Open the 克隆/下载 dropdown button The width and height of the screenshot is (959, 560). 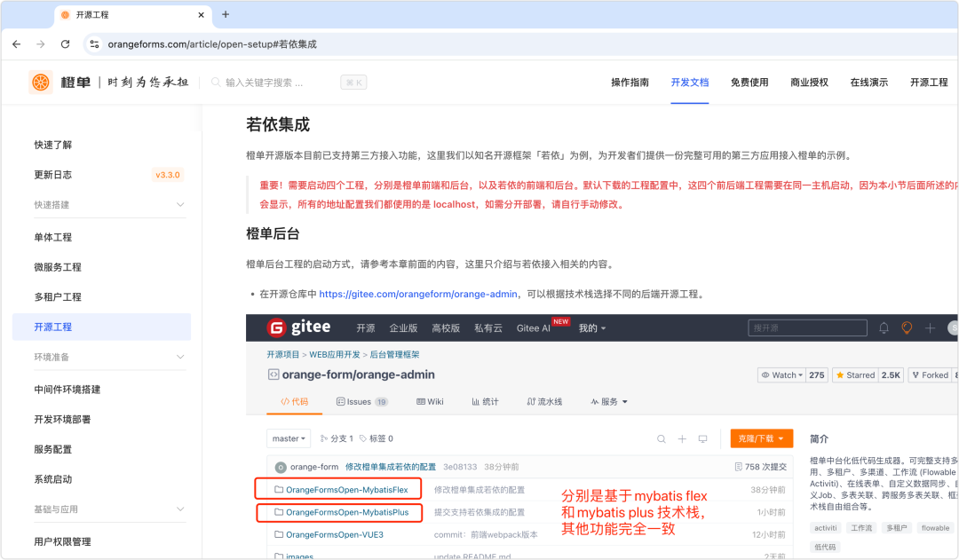(x=762, y=438)
